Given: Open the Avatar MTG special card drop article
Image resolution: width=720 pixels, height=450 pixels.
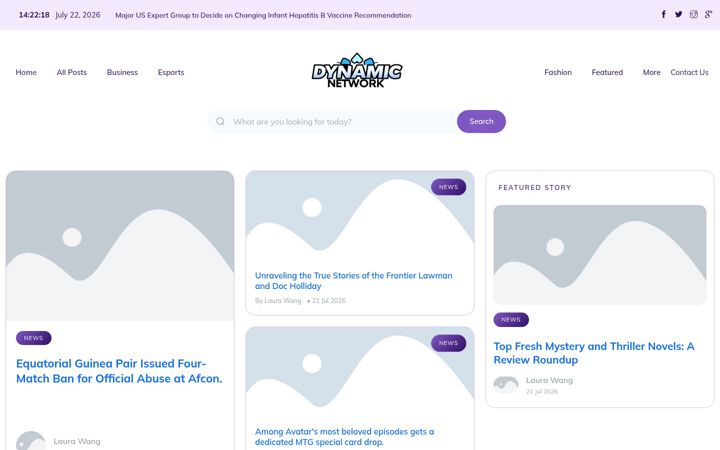Looking at the screenshot, I should pyautogui.click(x=344, y=437).
